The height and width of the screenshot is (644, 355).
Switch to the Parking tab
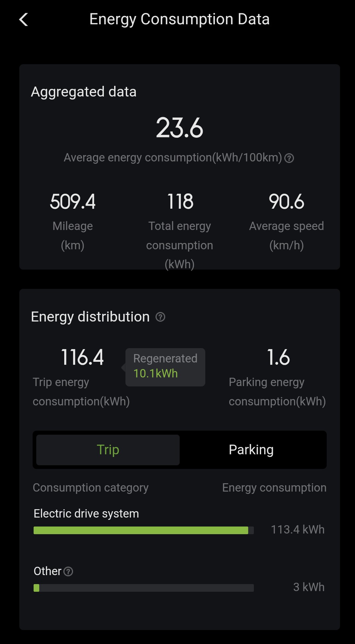tap(251, 450)
